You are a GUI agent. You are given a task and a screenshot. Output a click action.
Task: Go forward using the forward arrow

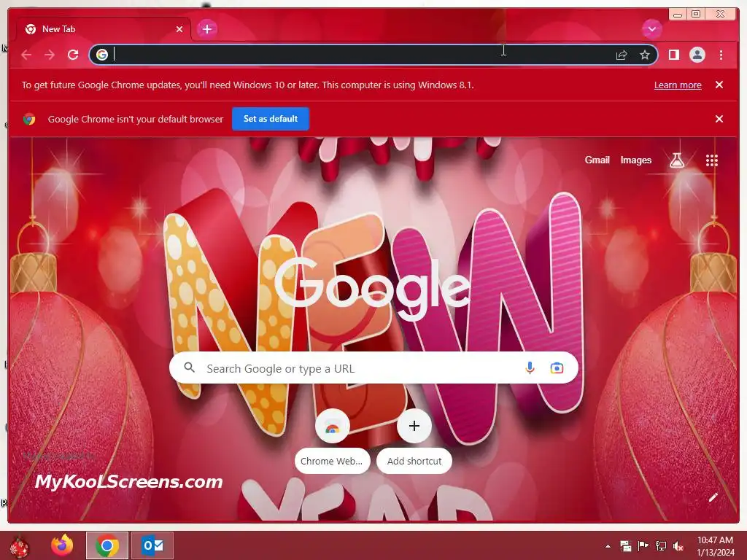coord(50,55)
